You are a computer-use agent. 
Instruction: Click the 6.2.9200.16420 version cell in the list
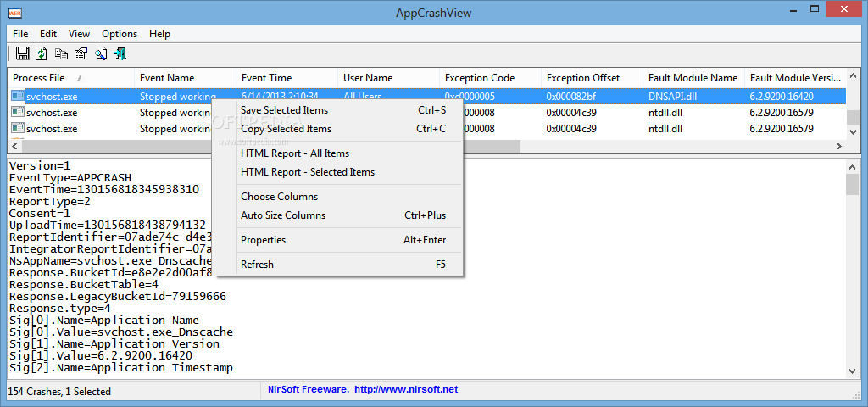pyautogui.click(x=782, y=97)
